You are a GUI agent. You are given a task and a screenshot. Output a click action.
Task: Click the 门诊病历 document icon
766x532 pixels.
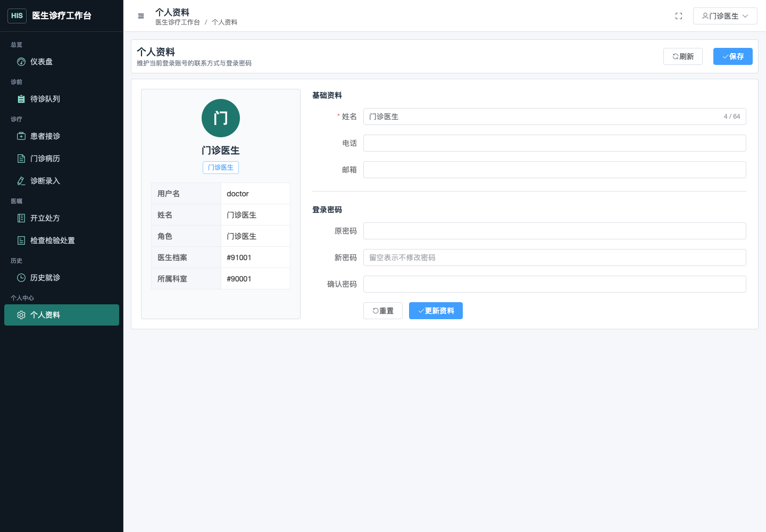click(x=21, y=159)
